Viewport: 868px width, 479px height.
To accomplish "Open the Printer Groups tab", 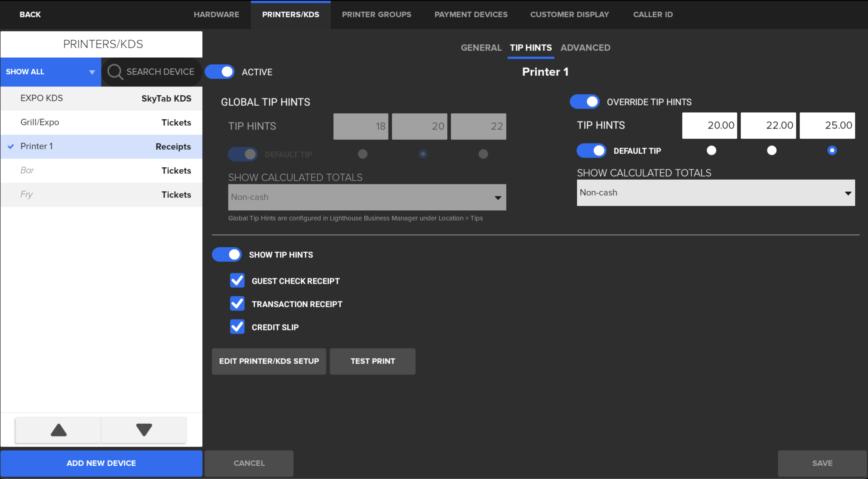I will coord(376,14).
